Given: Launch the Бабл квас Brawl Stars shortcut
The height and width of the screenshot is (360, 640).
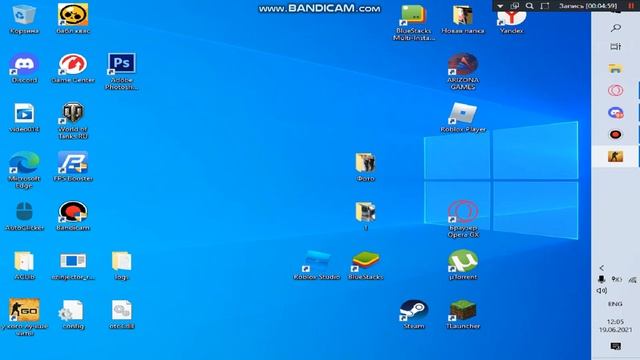Looking at the screenshot, I should (73, 18).
